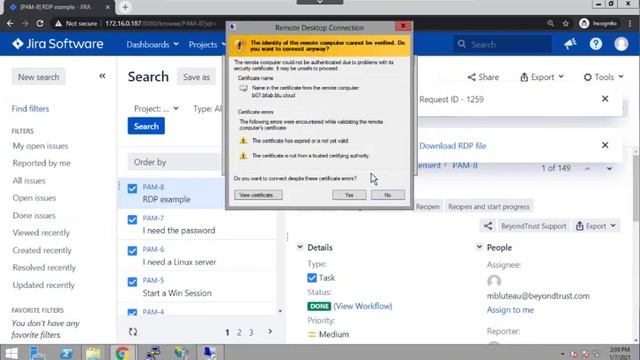Click the View Workflow link
The width and height of the screenshot is (640, 360).
(x=362, y=306)
